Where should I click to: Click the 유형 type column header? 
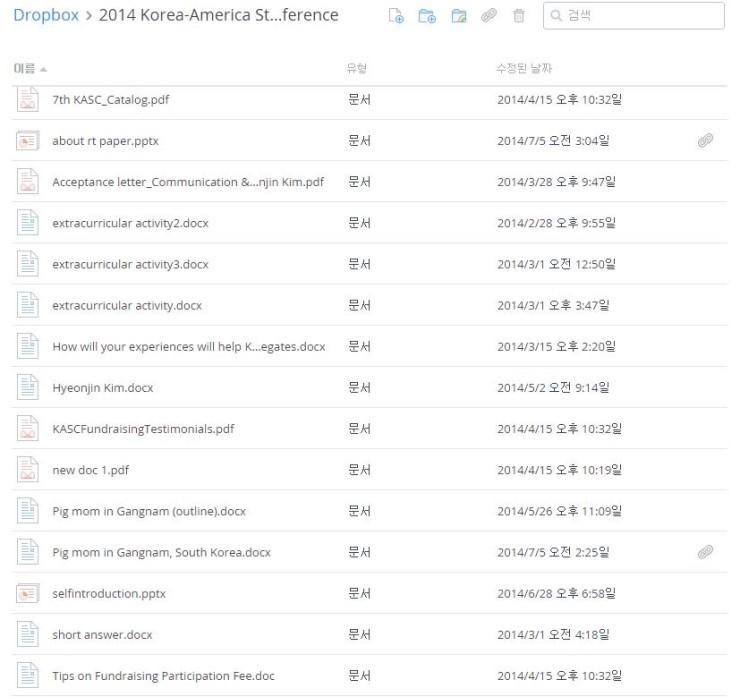pyautogui.click(x=357, y=68)
